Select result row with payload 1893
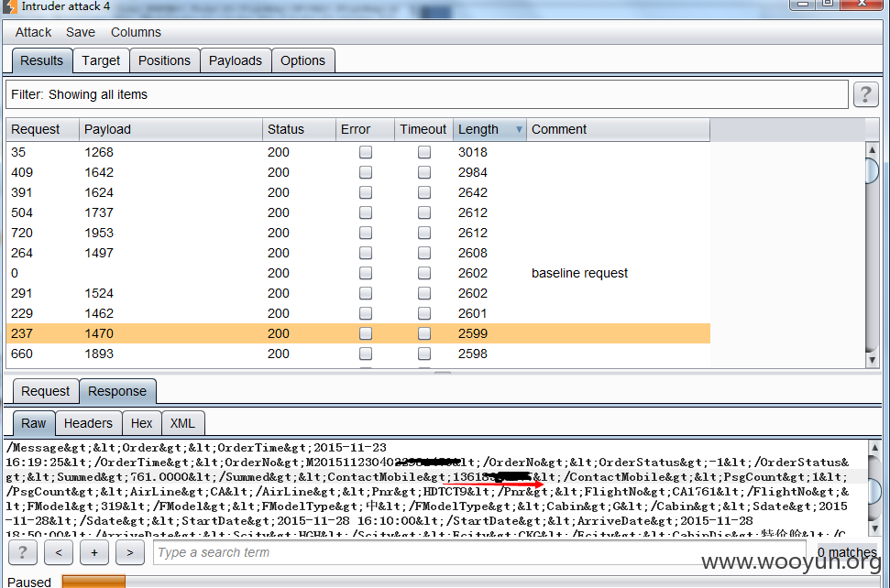 click(358, 354)
